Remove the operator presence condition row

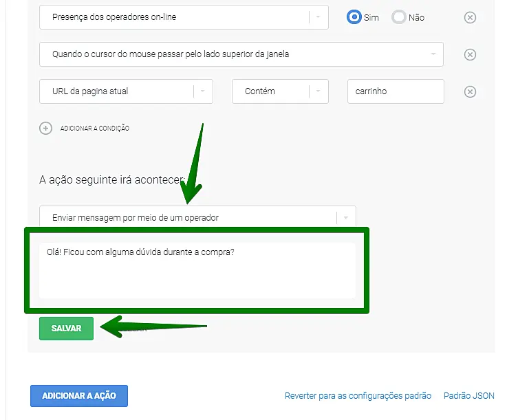click(x=470, y=18)
